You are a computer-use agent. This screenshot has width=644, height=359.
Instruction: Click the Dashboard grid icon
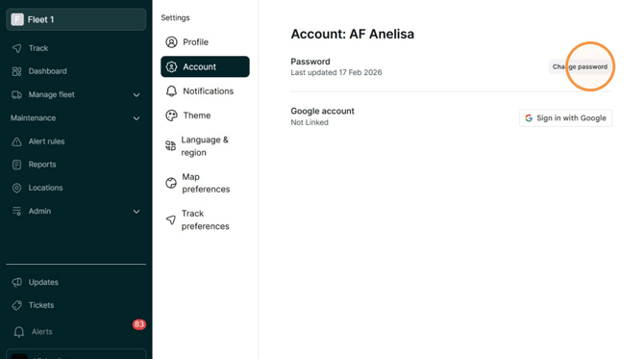pyautogui.click(x=17, y=71)
